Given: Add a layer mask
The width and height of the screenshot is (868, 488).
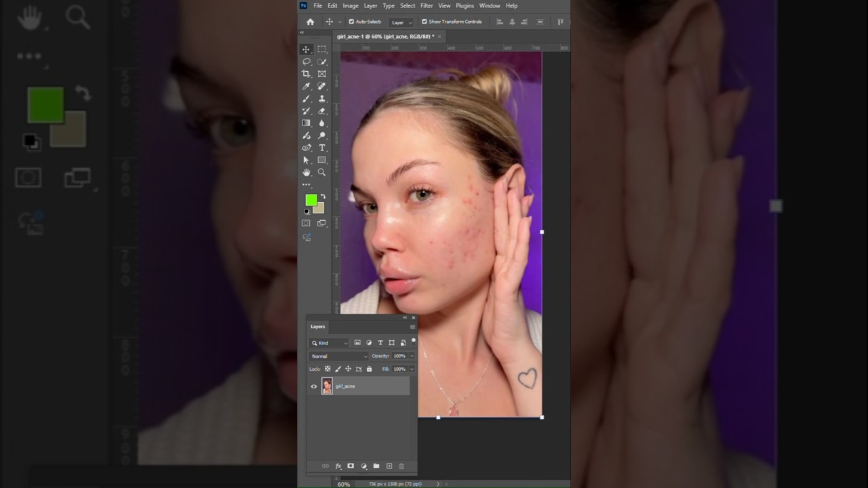Looking at the screenshot, I should 351,466.
